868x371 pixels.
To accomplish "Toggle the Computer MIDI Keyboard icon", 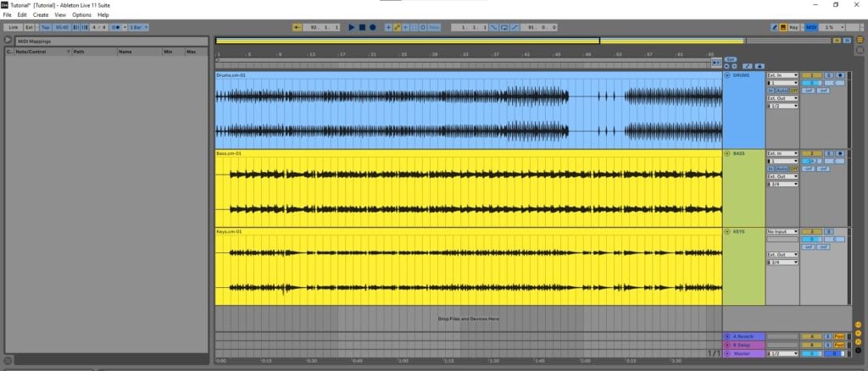I will pyautogui.click(x=783, y=27).
